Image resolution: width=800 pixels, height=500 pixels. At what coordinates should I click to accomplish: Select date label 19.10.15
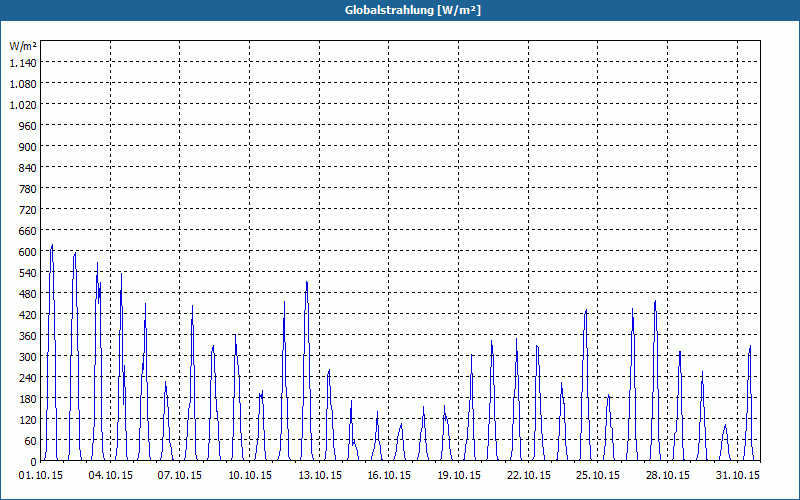click(459, 476)
